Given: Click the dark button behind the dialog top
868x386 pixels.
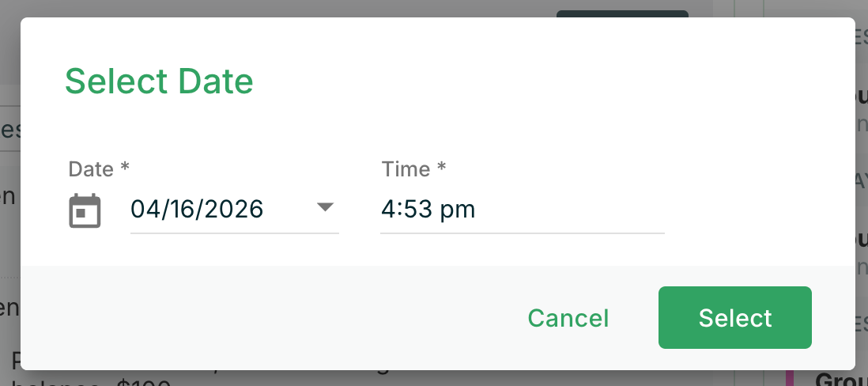Looking at the screenshot, I should click(621, 13).
